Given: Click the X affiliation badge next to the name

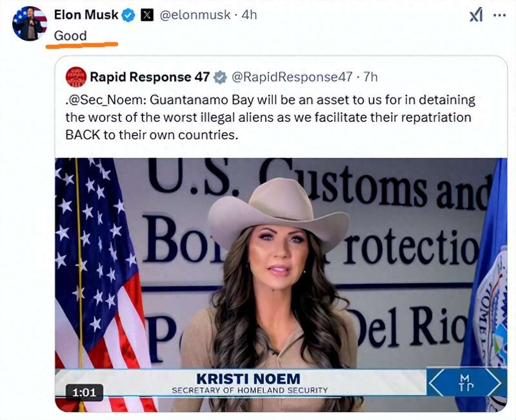Looking at the screenshot, I should click(147, 15).
